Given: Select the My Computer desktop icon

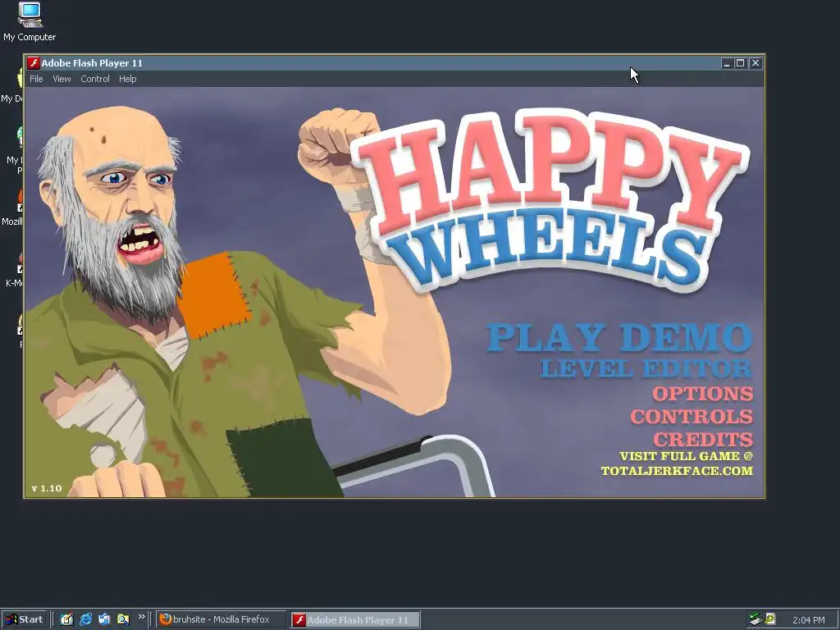Looking at the screenshot, I should pos(30,22).
